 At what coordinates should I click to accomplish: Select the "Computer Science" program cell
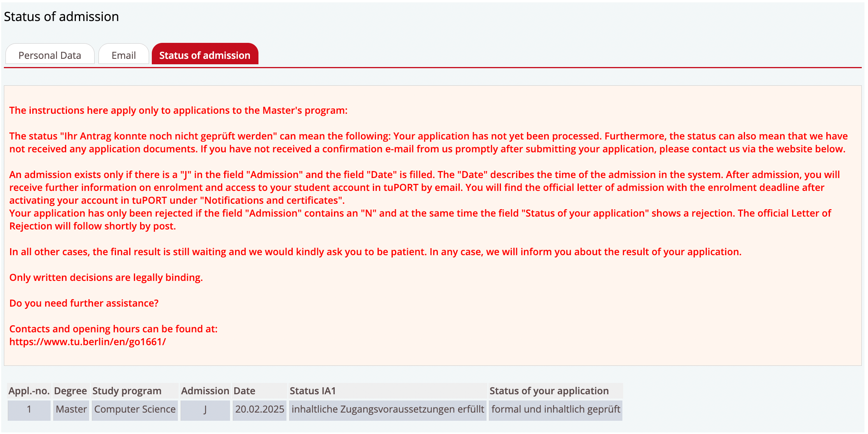tap(135, 410)
